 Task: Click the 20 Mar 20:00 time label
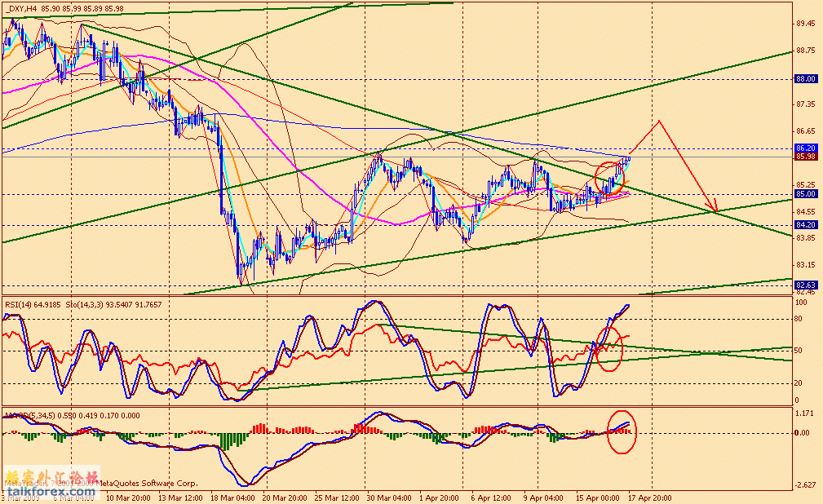click(x=285, y=497)
